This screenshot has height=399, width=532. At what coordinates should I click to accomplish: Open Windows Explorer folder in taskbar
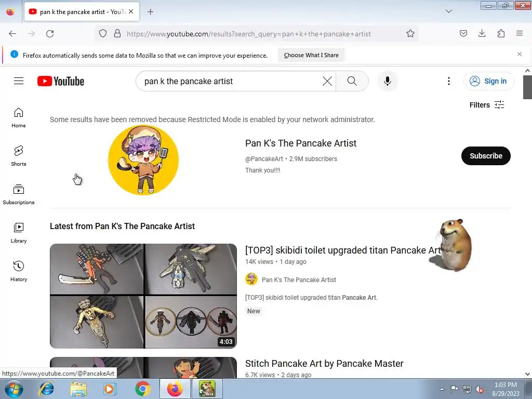pyautogui.click(x=78, y=389)
